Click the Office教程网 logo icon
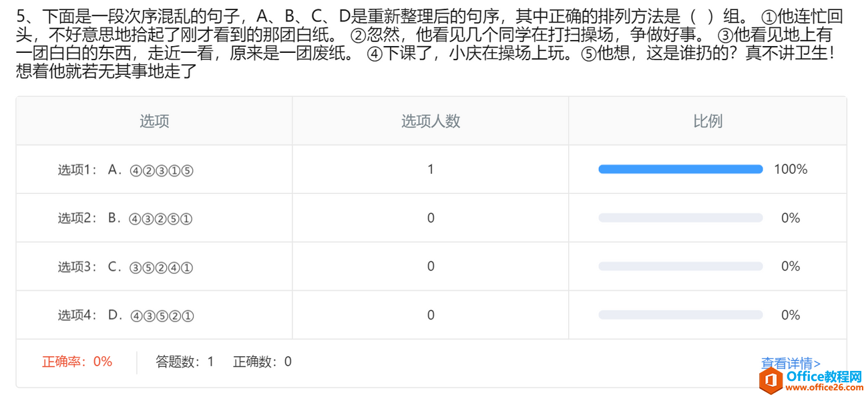This screenshot has width=868, height=399. point(771,380)
